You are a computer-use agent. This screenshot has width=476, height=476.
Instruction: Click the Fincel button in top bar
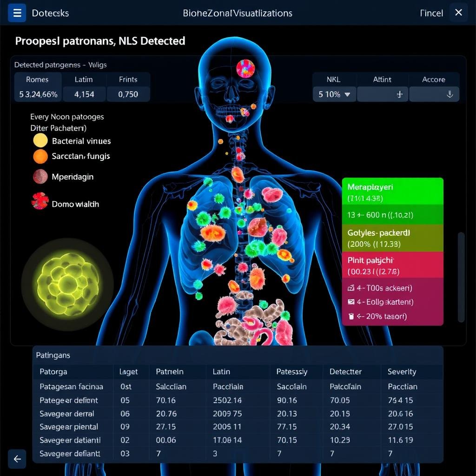431,13
